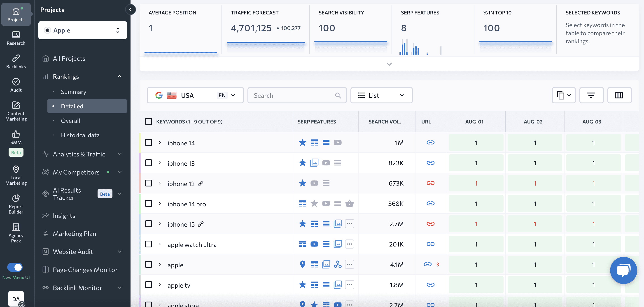This screenshot has height=307, width=644.
Task: Open the SMM thumbs-up icon
Action: pos(16,134)
